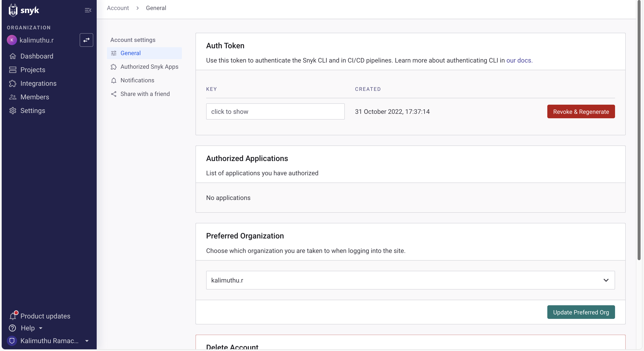This screenshot has height=351, width=644.
Task: Click the breadcrumb chevron separator
Action: 138,8
